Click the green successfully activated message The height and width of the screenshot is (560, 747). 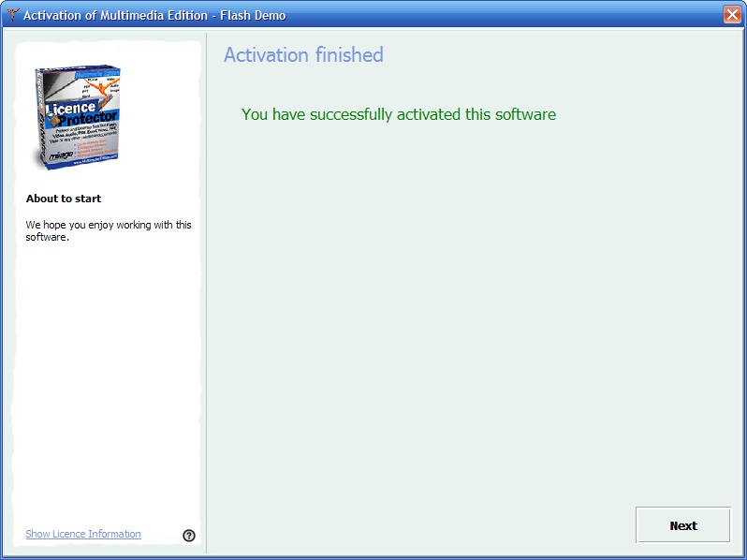(x=398, y=114)
